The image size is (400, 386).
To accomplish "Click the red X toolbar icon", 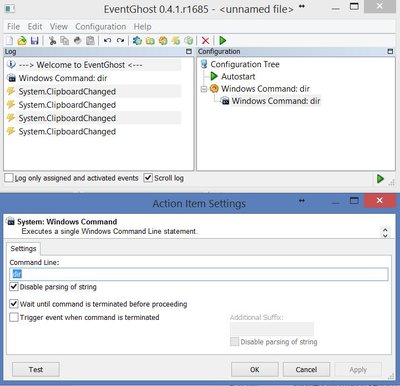I will click(x=206, y=41).
